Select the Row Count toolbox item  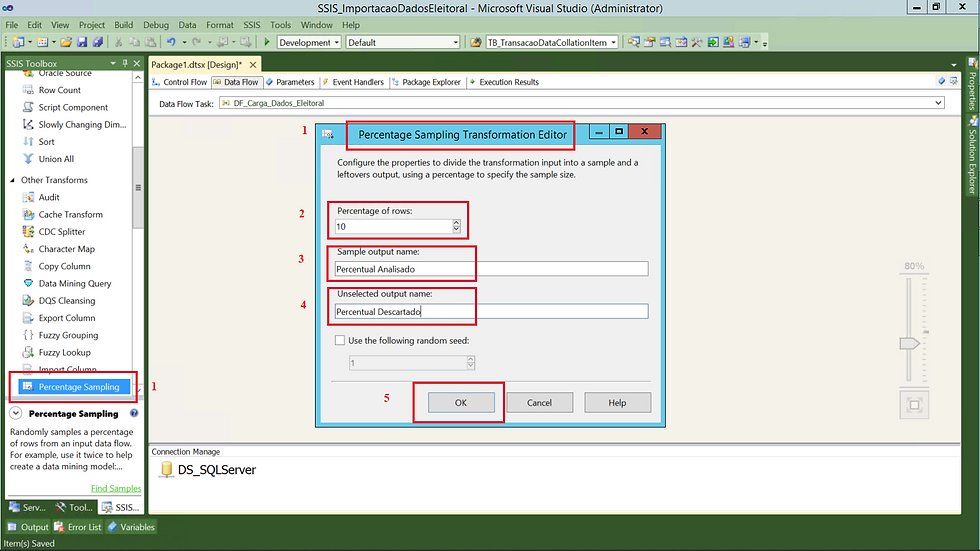[x=60, y=90]
